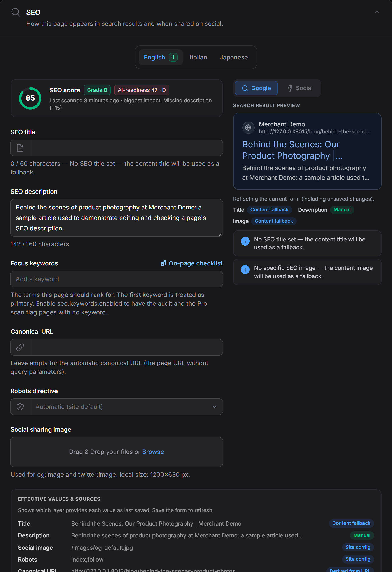Image resolution: width=392 pixels, height=572 pixels.
Task: Click the document icon beside SEO title
Action: [x=20, y=148]
